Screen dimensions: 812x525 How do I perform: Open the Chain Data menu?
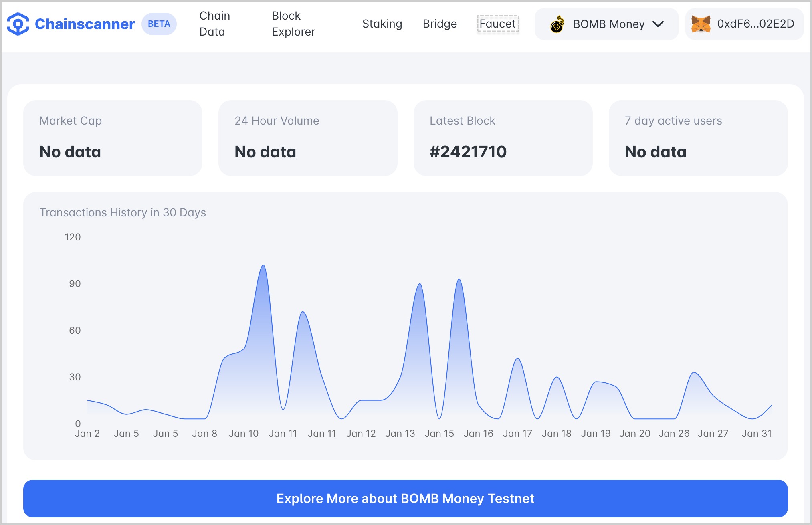point(215,24)
